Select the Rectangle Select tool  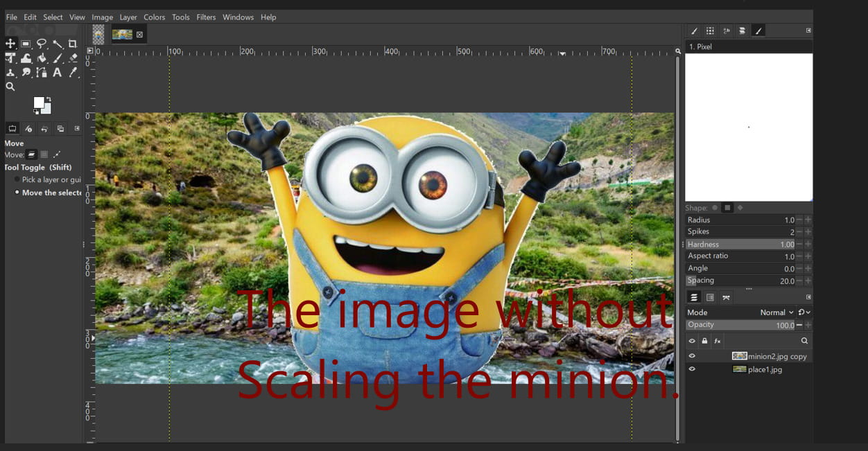(26, 44)
